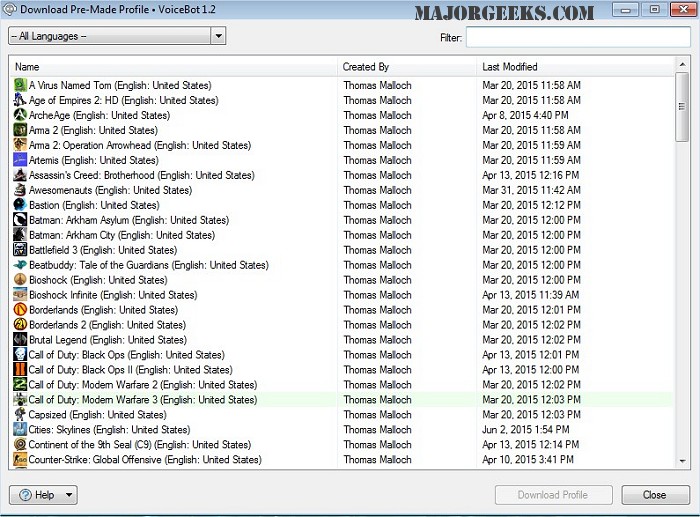
Task: Click the ArcheAge profile icon
Action: (x=20, y=115)
